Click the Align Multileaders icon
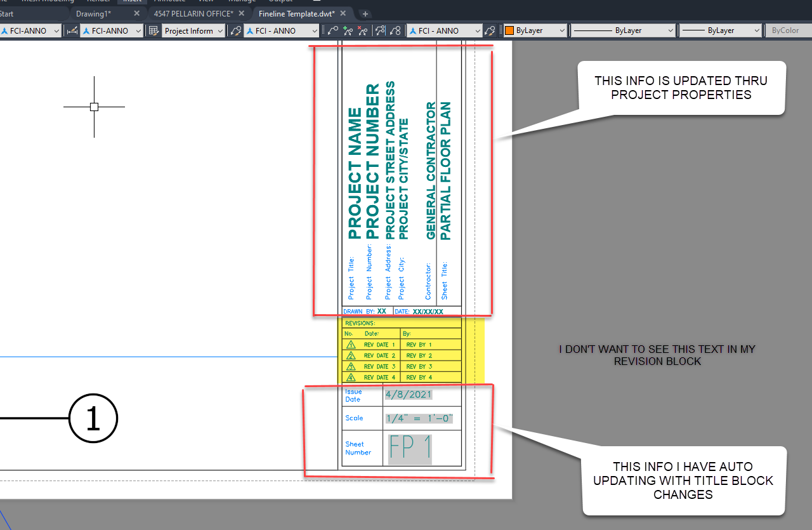Screen dimensions: 812x530 pyautogui.click(x=381, y=30)
